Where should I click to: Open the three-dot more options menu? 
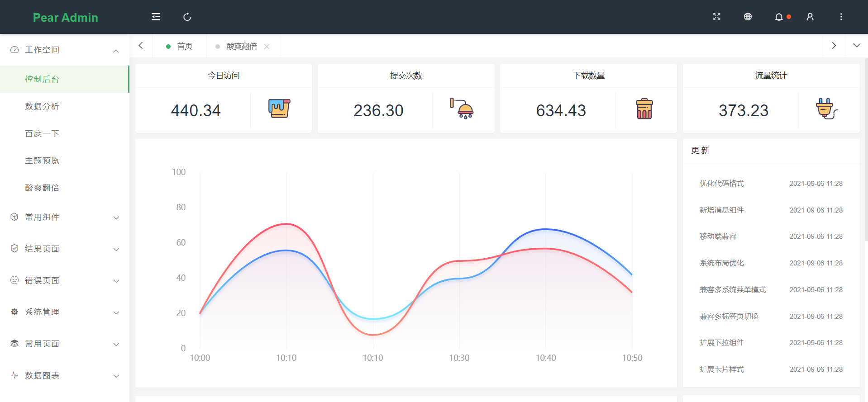pos(841,17)
